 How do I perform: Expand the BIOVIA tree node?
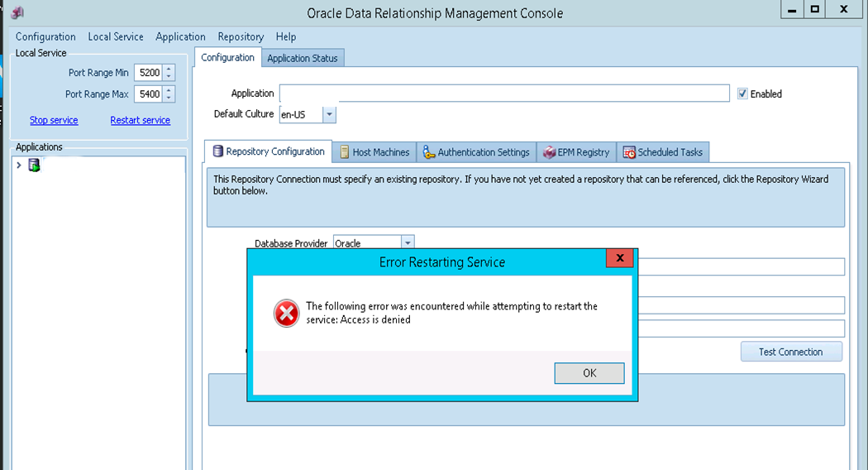coord(19,165)
